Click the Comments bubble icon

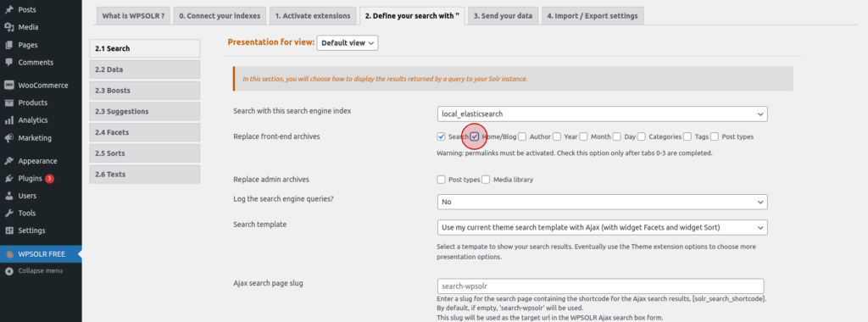8,63
